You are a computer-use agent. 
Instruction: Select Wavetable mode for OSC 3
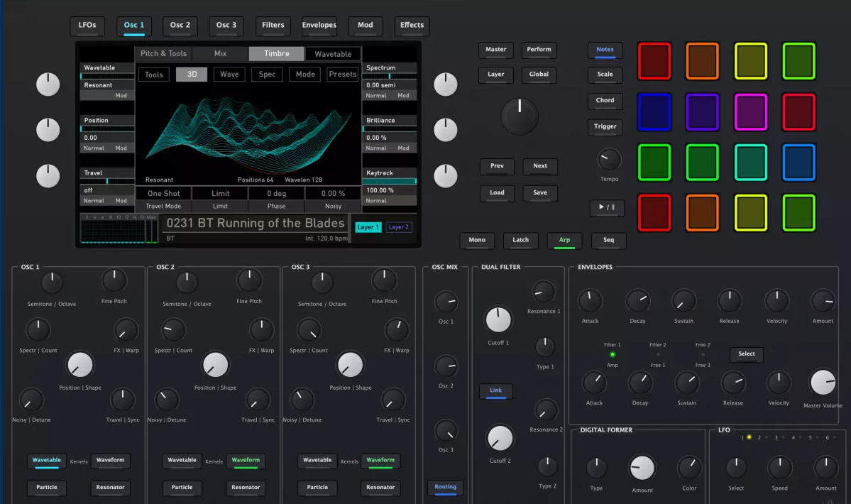click(317, 461)
